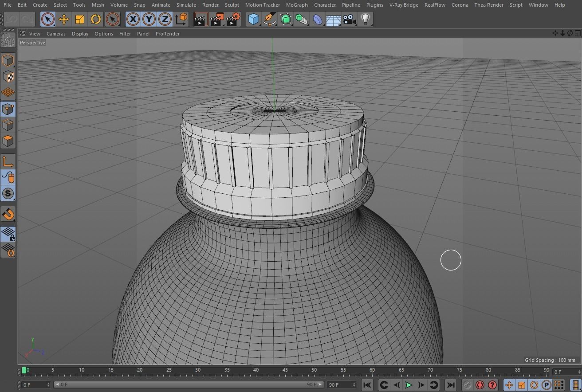
Task: Step to previous frame
Action: tap(397, 385)
